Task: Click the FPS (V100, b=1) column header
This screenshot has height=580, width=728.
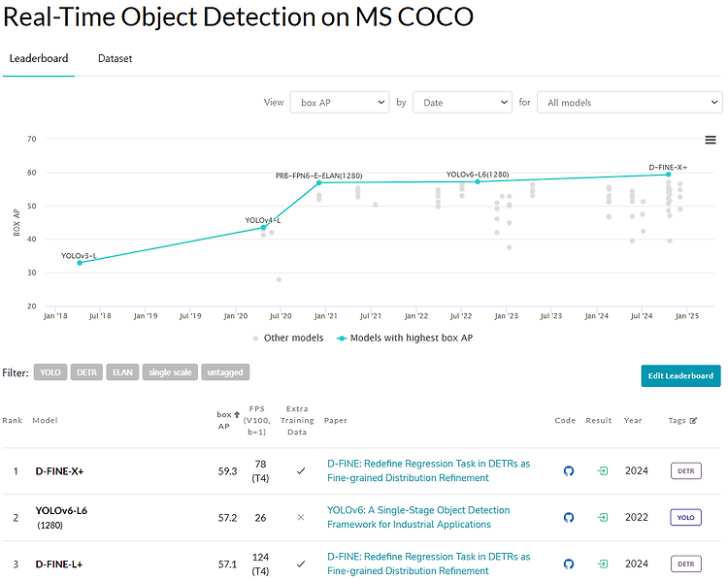Action: point(257,420)
